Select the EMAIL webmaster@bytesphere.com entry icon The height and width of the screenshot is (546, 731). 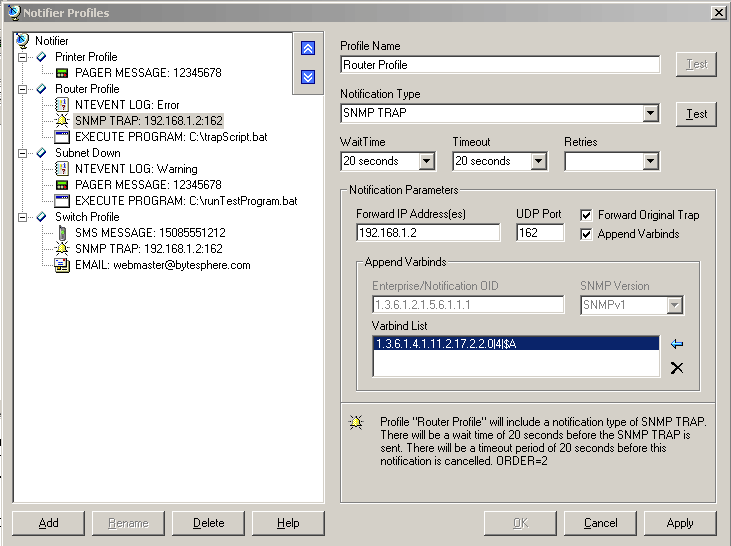(61, 265)
